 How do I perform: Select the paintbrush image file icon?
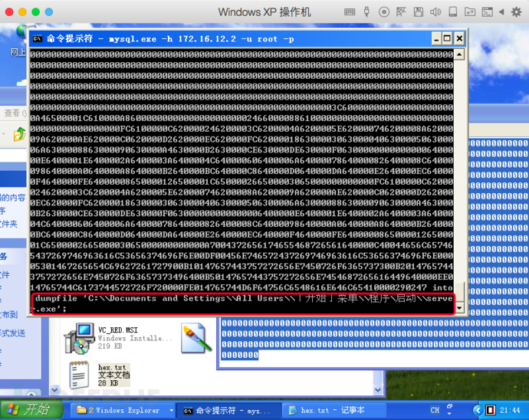coord(196,338)
